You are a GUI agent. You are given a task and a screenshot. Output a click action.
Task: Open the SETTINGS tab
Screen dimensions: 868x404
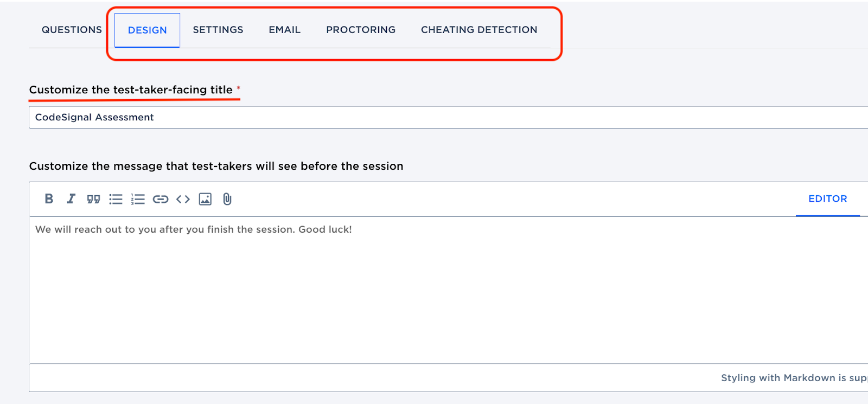point(218,30)
